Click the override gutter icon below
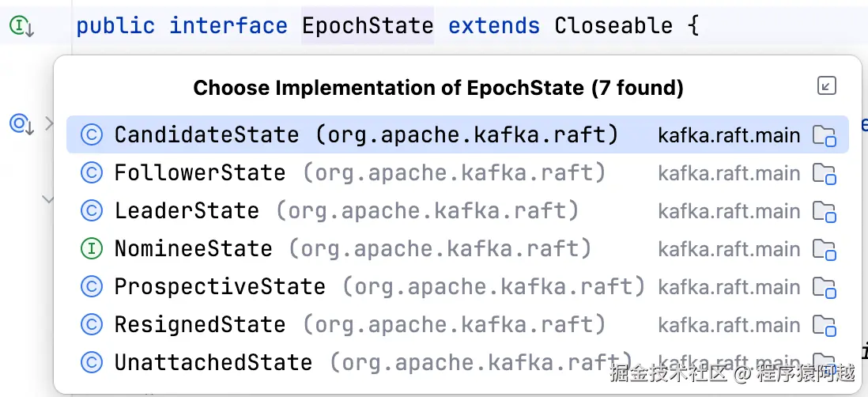The image size is (868, 397). [x=21, y=124]
